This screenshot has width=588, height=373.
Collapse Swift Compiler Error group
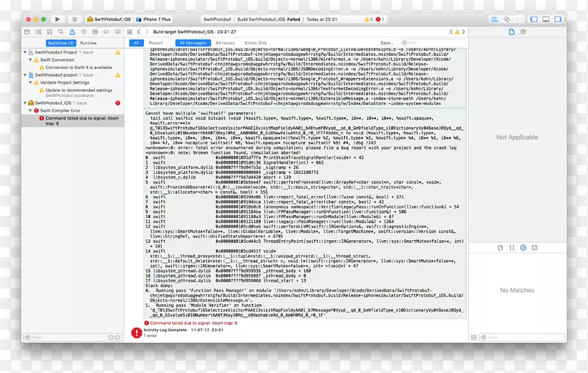pos(30,110)
